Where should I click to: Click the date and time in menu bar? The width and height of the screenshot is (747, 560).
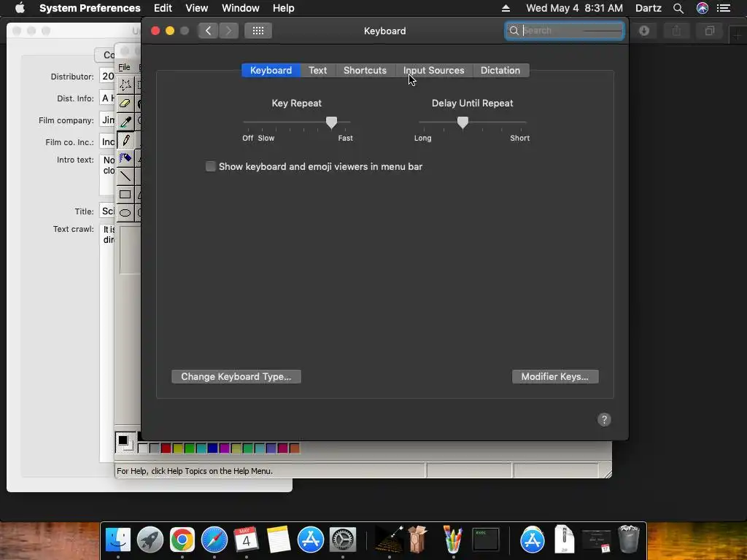[x=575, y=8]
